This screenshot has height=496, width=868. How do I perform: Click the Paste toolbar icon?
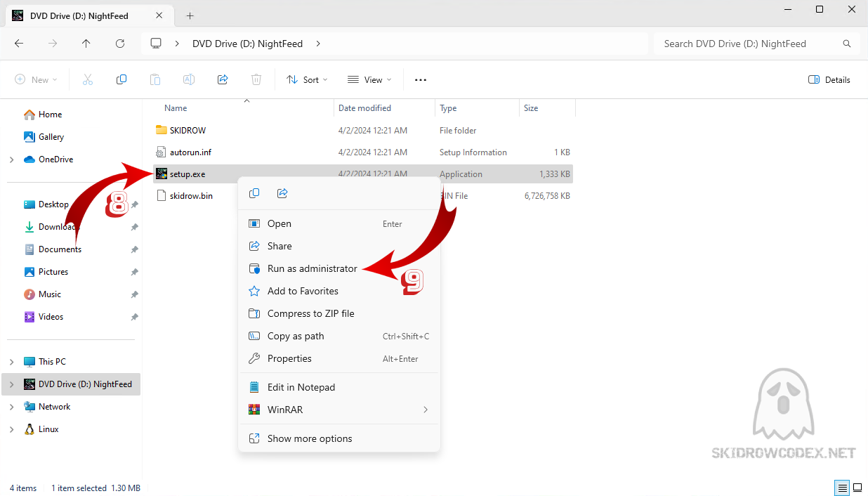(155, 79)
